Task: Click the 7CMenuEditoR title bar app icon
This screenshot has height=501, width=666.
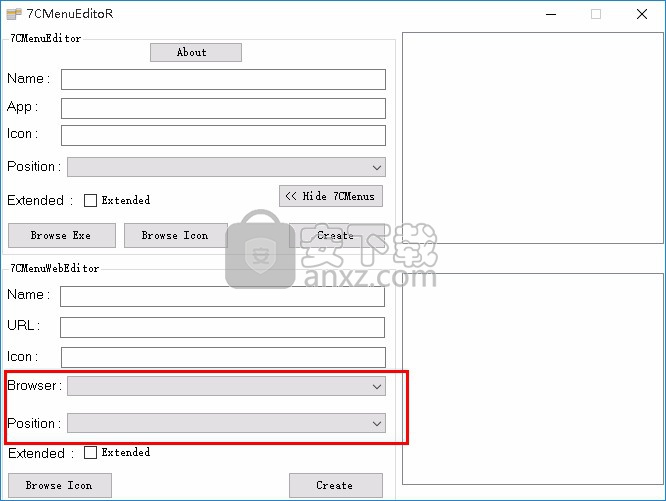Action: [14, 14]
